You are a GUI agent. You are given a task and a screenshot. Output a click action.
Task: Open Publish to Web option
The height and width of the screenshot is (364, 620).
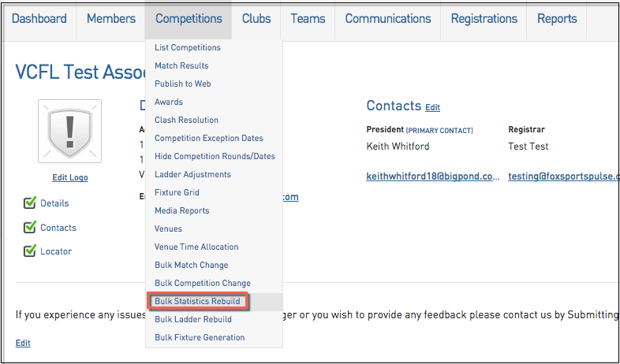click(x=182, y=84)
